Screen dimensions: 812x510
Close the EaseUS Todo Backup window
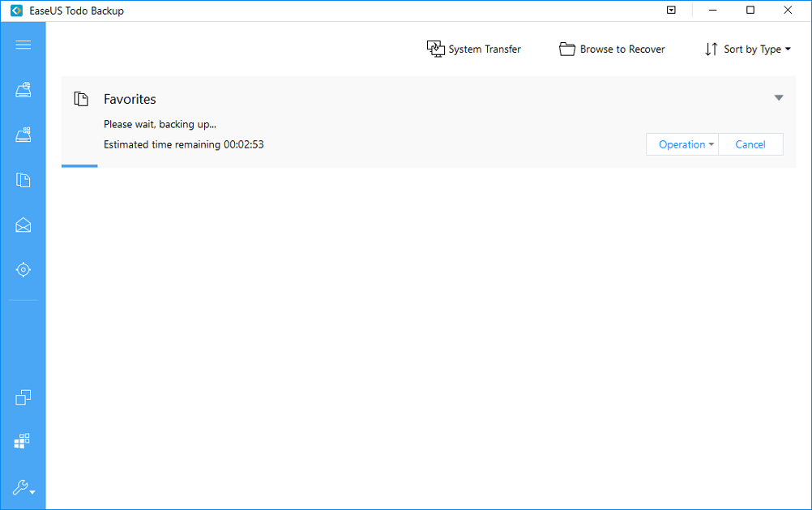point(788,10)
